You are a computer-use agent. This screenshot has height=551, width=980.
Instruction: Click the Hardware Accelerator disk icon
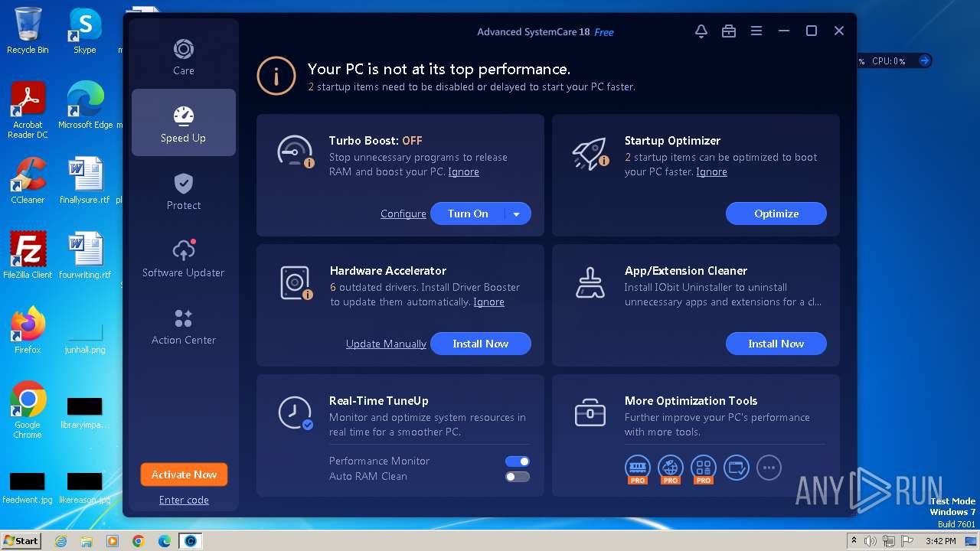(x=296, y=282)
